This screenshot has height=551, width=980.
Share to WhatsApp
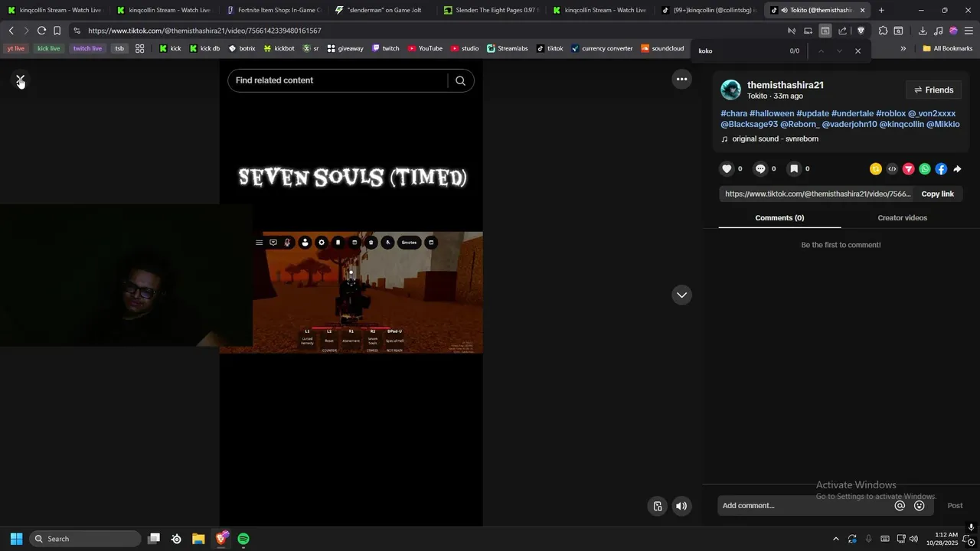925,169
